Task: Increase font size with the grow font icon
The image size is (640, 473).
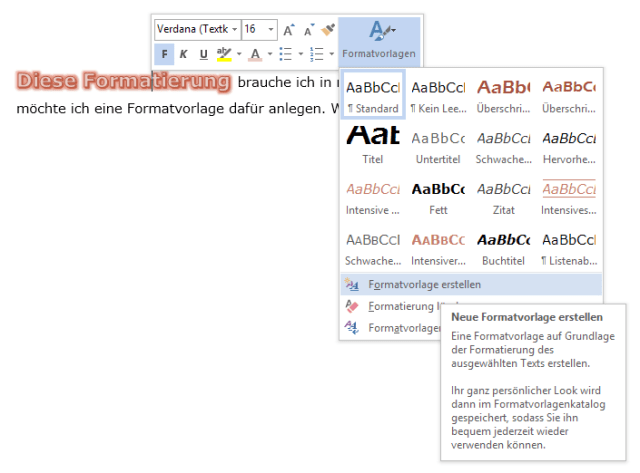Action: click(289, 30)
